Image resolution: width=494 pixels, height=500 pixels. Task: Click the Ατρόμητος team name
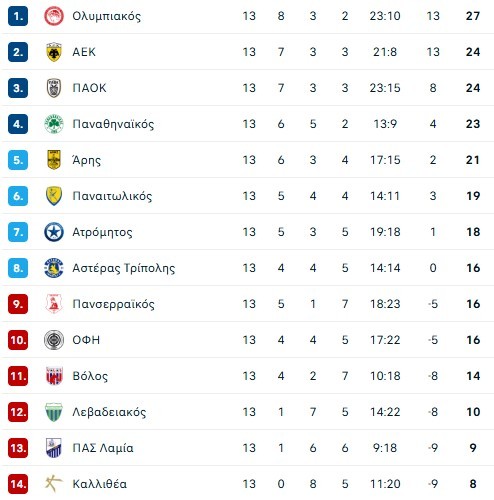click(x=102, y=232)
